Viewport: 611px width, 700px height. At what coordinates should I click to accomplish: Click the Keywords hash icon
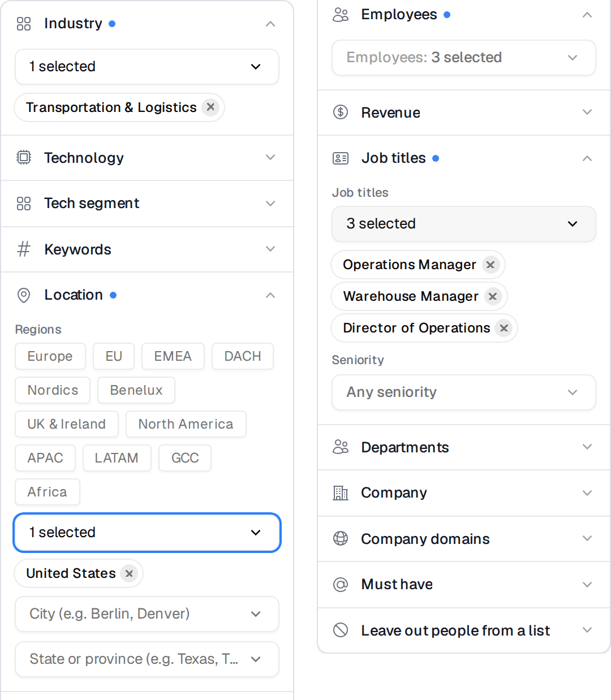[24, 249]
